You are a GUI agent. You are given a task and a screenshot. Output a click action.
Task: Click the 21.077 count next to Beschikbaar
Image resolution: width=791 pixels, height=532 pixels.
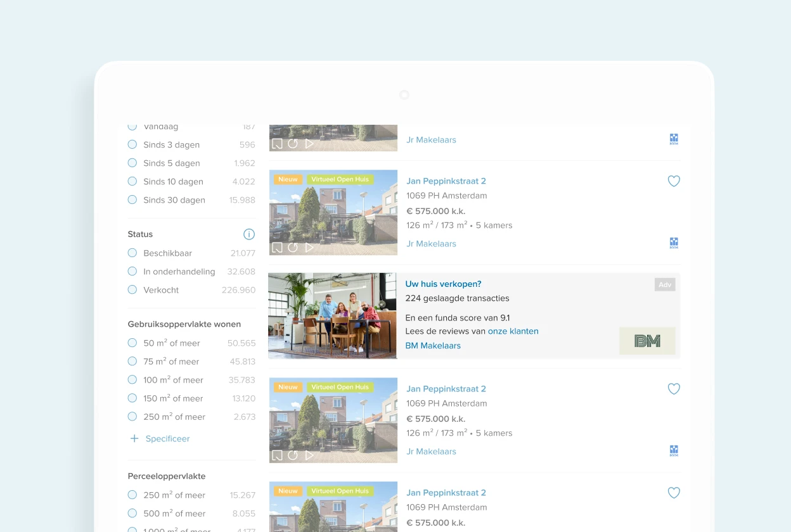(243, 253)
